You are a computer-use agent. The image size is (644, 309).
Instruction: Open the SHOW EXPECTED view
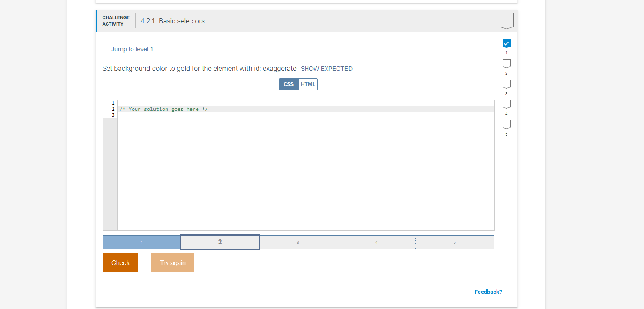pos(327,68)
